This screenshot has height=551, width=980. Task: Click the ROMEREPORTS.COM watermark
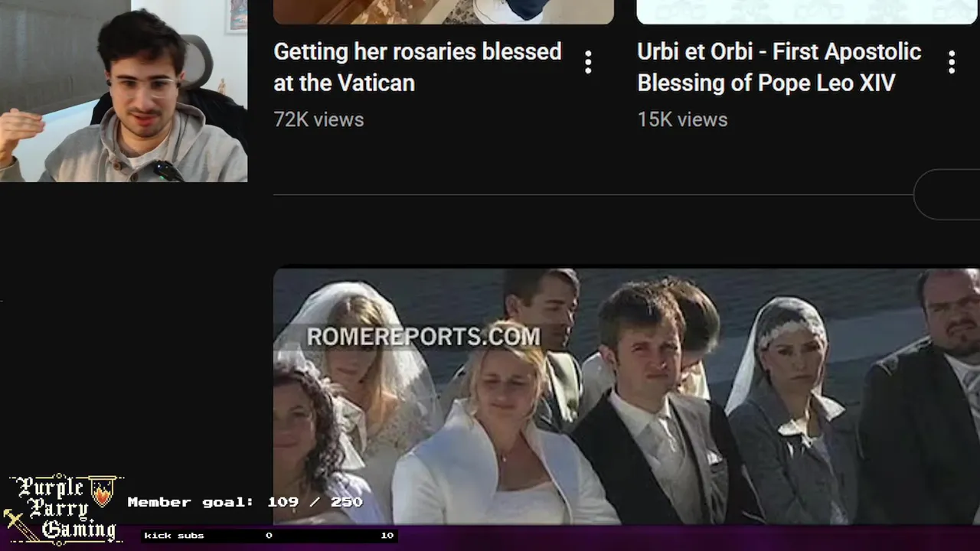tap(423, 337)
